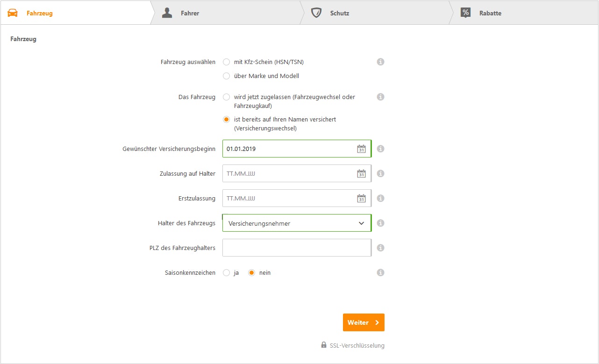Image resolution: width=599 pixels, height=364 pixels.
Task: Open calendar picker for Erstzulassung
Action: coord(361,199)
